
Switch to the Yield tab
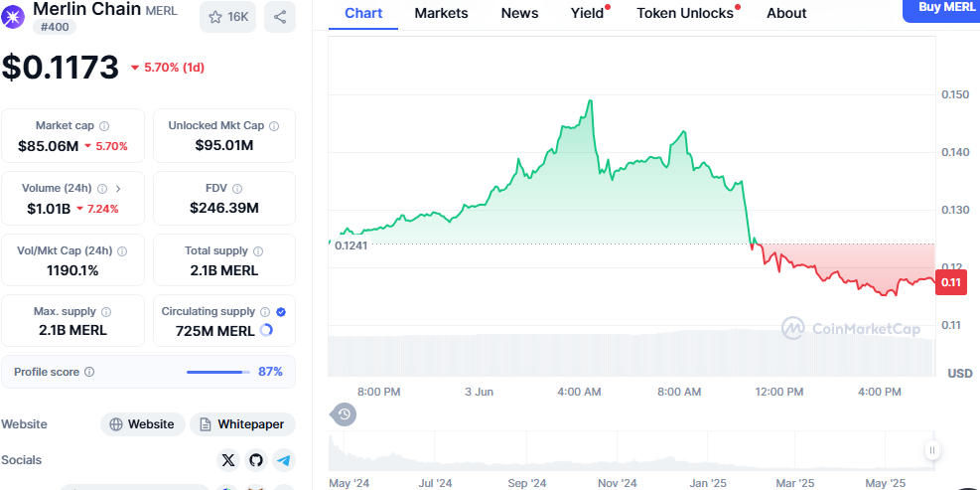pyautogui.click(x=588, y=13)
